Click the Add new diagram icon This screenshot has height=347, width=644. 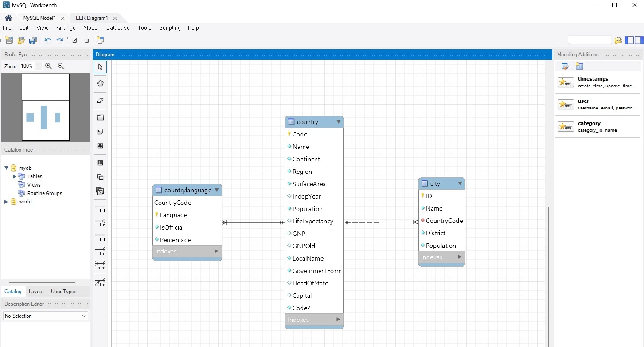point(101,40)
